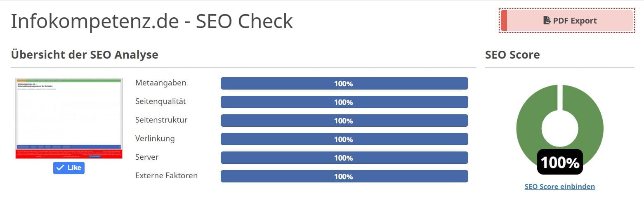
Task: Open the website screenshot thumbnail
Action: [x=69, y=118]
